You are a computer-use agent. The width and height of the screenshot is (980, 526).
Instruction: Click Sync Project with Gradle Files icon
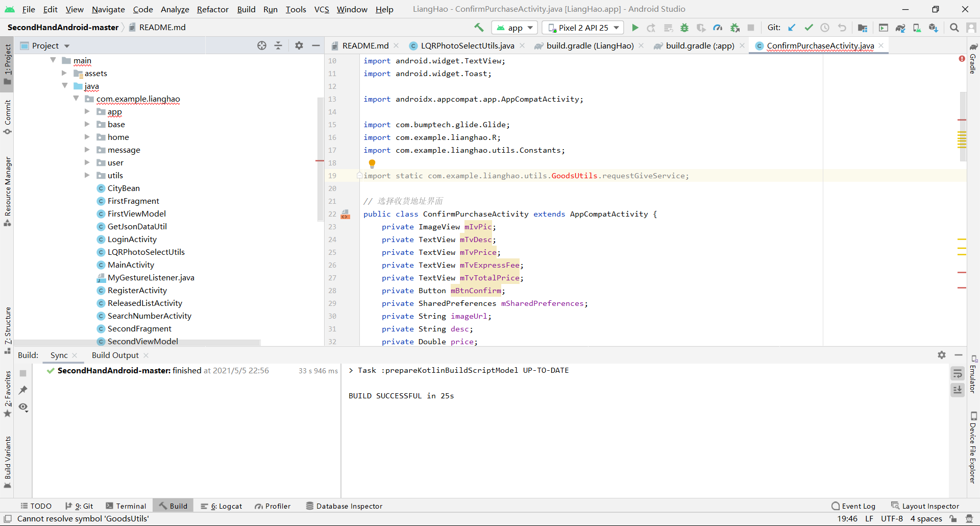tap(900, 28)
